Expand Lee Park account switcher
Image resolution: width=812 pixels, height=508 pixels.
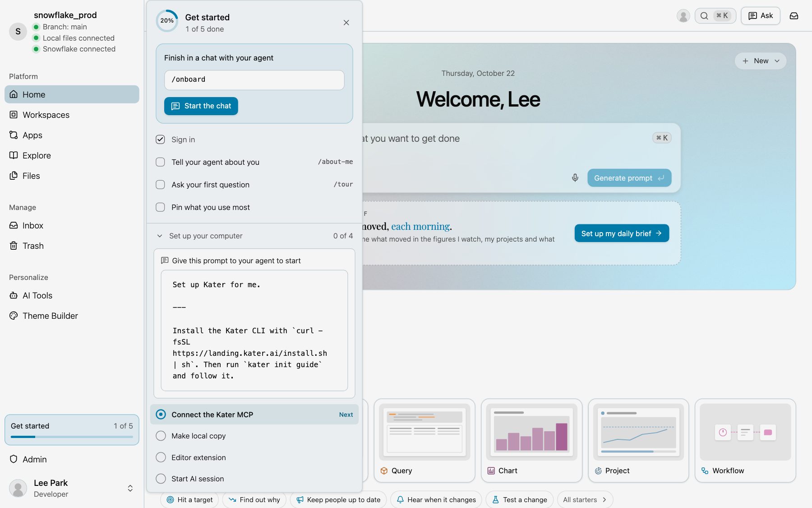tap(130, 488)
